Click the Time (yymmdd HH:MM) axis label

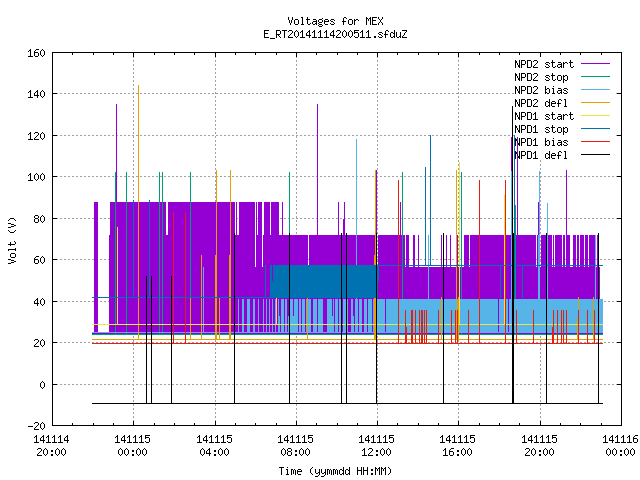tap(335, 471)
